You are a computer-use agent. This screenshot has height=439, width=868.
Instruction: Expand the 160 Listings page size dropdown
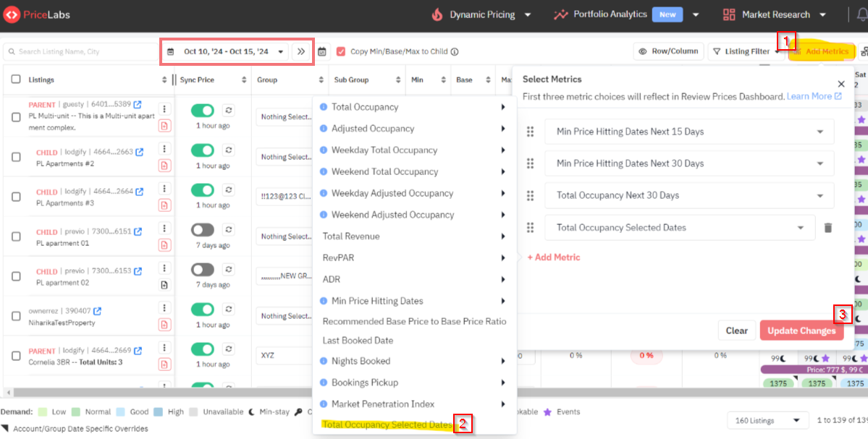coord(767,420)
